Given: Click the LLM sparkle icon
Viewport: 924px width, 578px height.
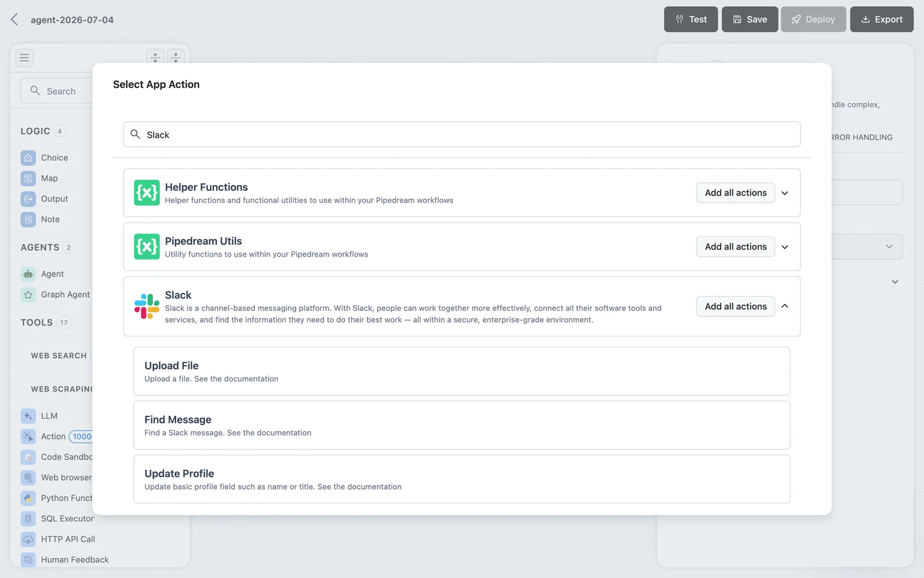Looking at the screenshot, I should click(28, 416).
